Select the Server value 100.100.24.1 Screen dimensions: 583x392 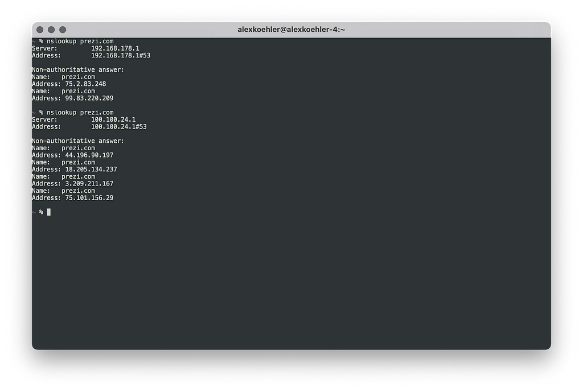click(x=113, y=119)
